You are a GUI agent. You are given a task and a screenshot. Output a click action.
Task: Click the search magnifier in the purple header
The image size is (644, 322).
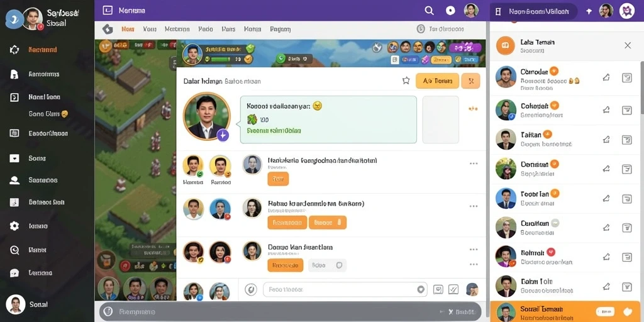coord(429,11)
